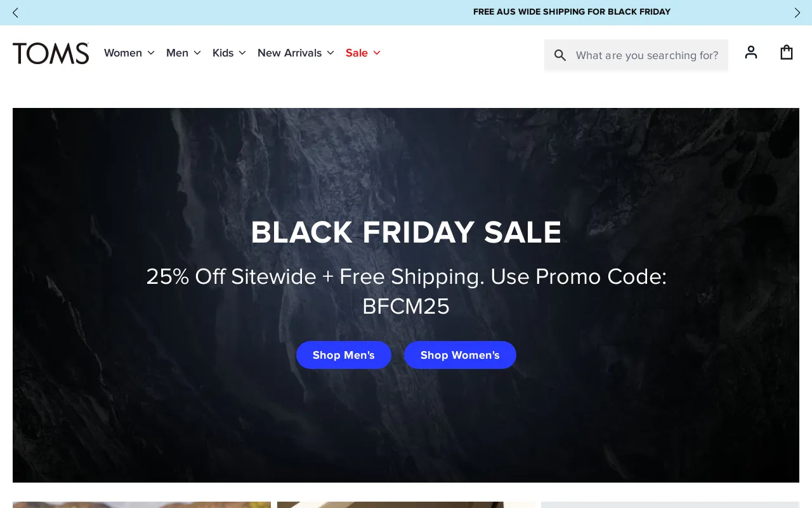Screen dimensions: 812x508
Task: Open the New Arrivals navigation item
Action: point(289,53)
